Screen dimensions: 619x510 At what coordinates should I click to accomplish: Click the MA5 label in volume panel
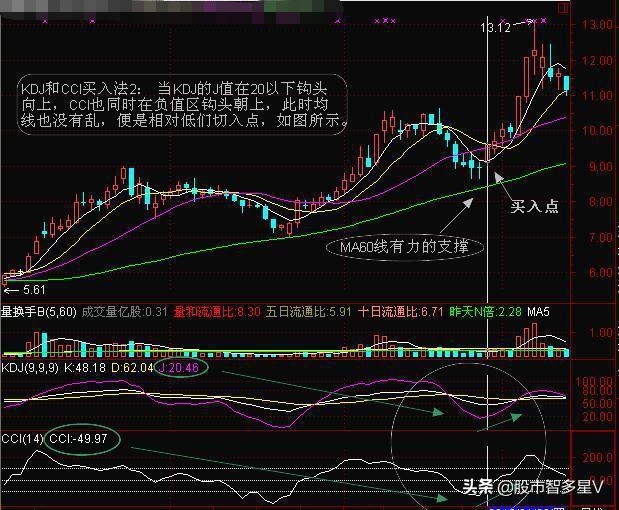538,312
